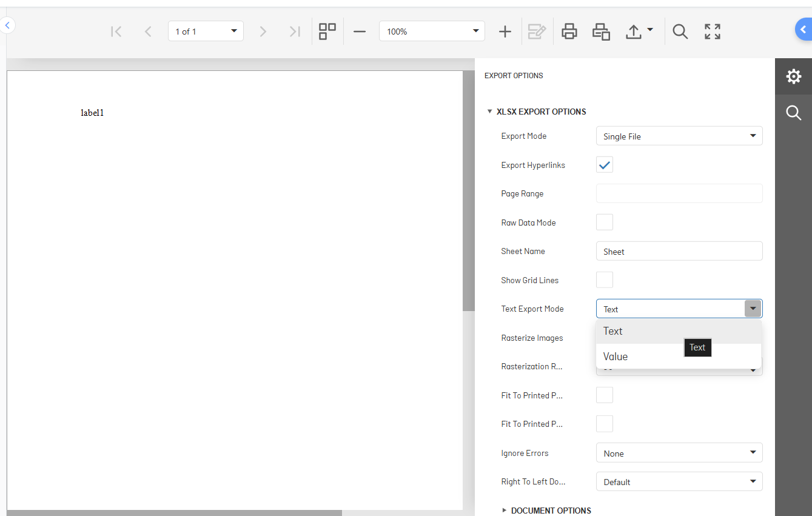The width and height of the screenshot is (812, 516).
Task: Toggle multipage view icon
Action: pyautogui.click(x=327, y=32)
